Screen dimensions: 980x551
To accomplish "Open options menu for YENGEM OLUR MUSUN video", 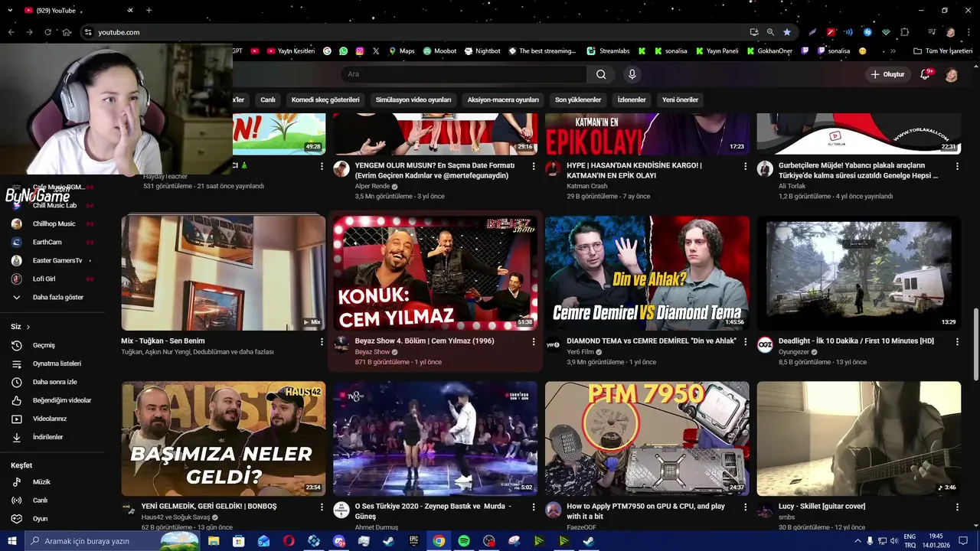I will [534, 166].
